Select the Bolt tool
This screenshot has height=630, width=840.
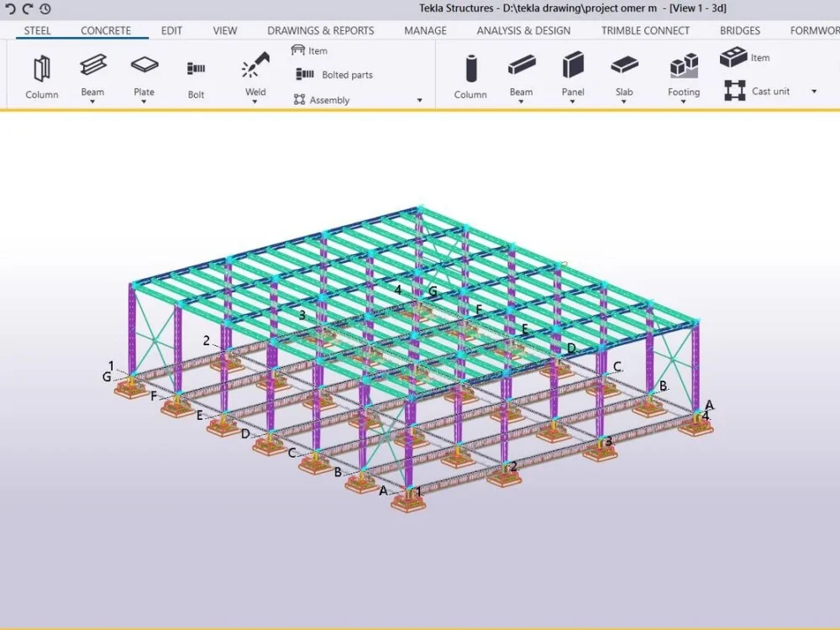(195, 74)
